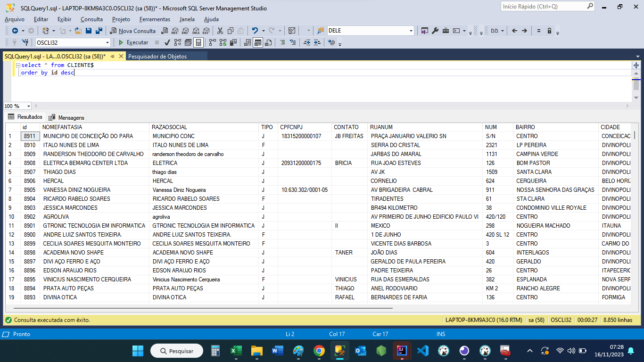Open a new Database Engine query icon
Screen dimensions: 644x362
tap(165, 31)
